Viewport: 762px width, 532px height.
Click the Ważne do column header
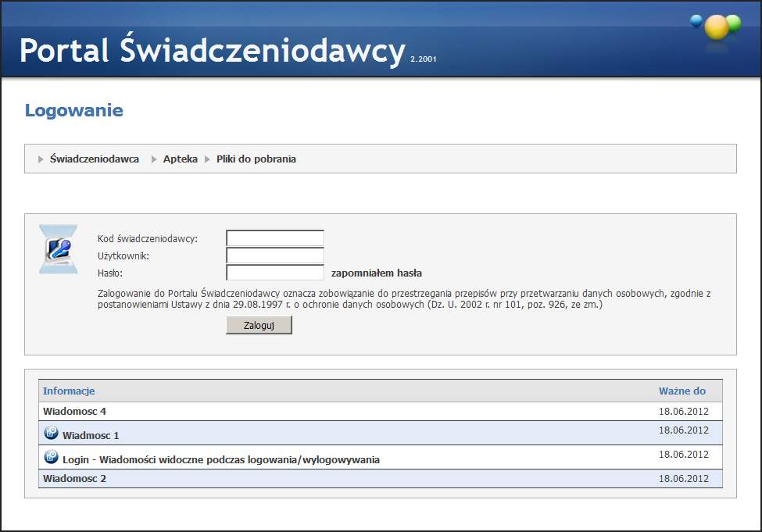pyautogui.click(x=682, y=391)
